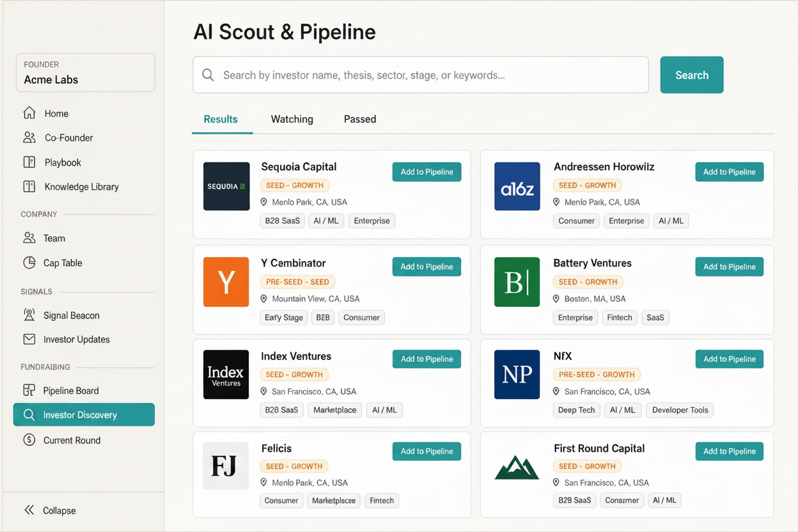Select Investor Discovery magnifier icon
Image resolution: width=798 pixels, height=532 pixels.
click(29, 415)
